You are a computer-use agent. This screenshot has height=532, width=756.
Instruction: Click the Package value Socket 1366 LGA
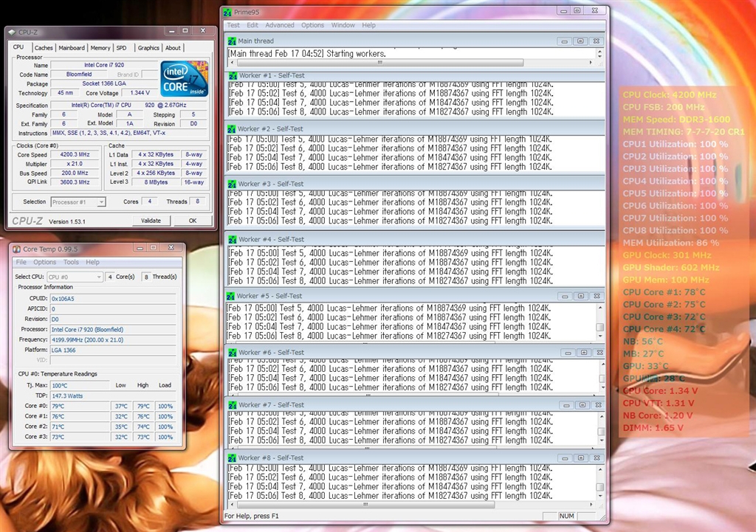[x=104, y=84]
